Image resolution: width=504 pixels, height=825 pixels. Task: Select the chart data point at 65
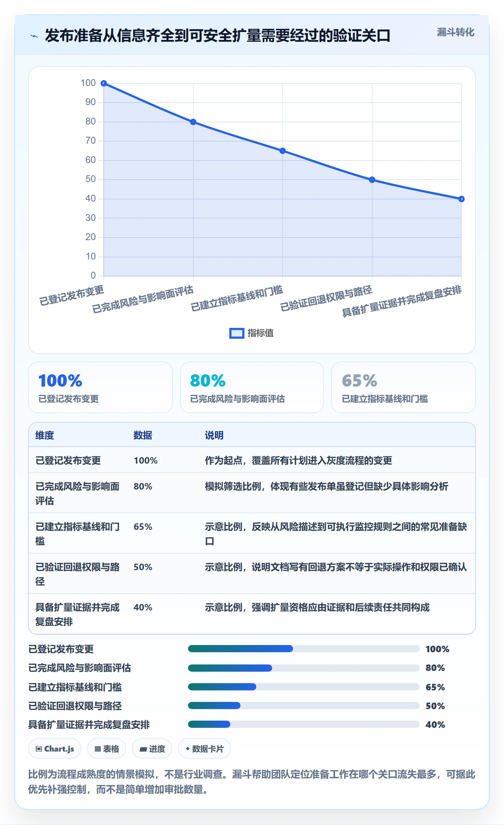click(283, 151)
